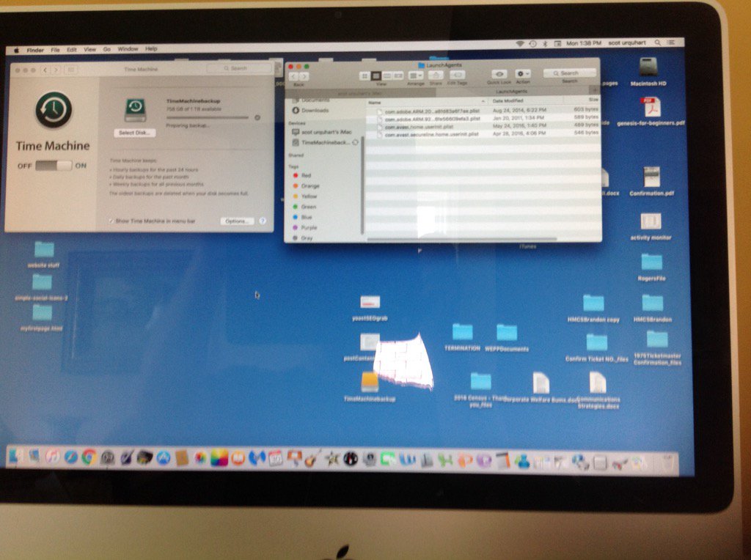Open Finder from the dock
Screen dimensions: 751x560
(x=15, y=457)
